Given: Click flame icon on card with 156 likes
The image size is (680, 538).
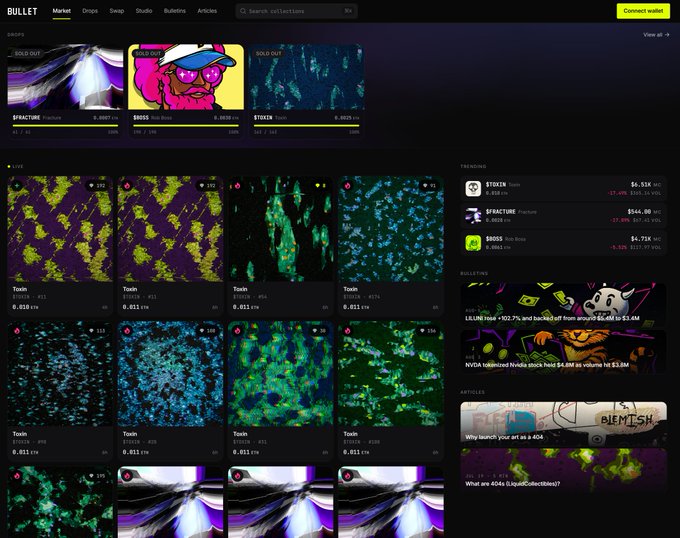Looking at the screenshot, I should point(348,331).
